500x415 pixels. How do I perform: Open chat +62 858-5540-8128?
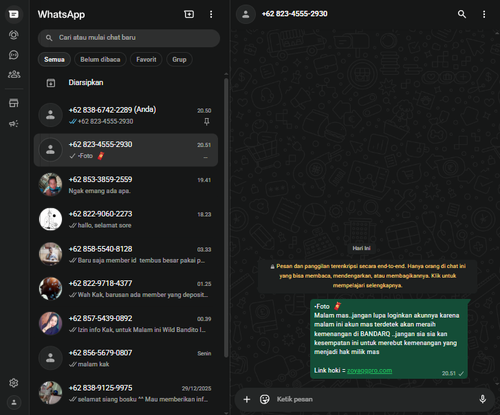pos(126,254)
